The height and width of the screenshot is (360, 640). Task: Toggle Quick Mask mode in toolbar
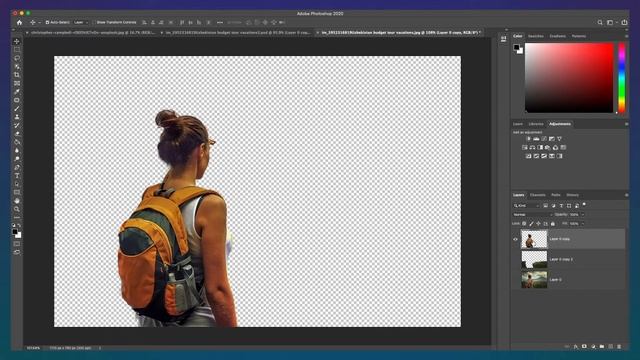coord(17,244)
